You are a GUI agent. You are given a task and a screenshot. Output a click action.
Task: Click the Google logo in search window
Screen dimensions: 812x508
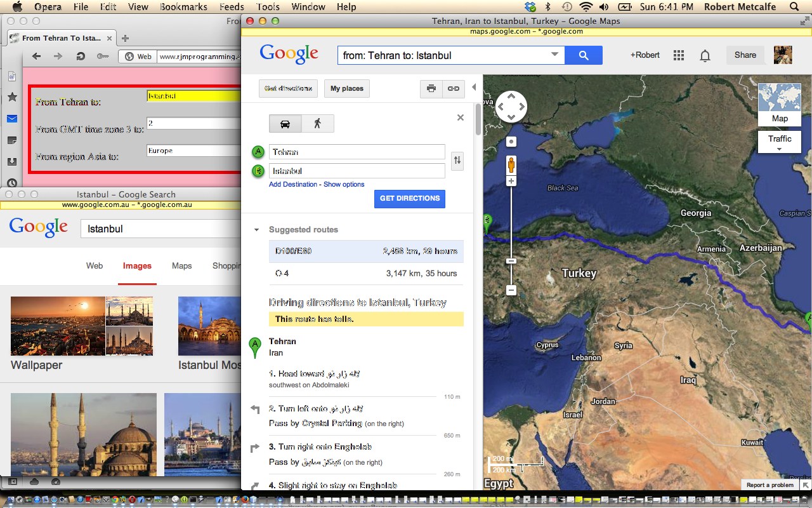[39, 227]
